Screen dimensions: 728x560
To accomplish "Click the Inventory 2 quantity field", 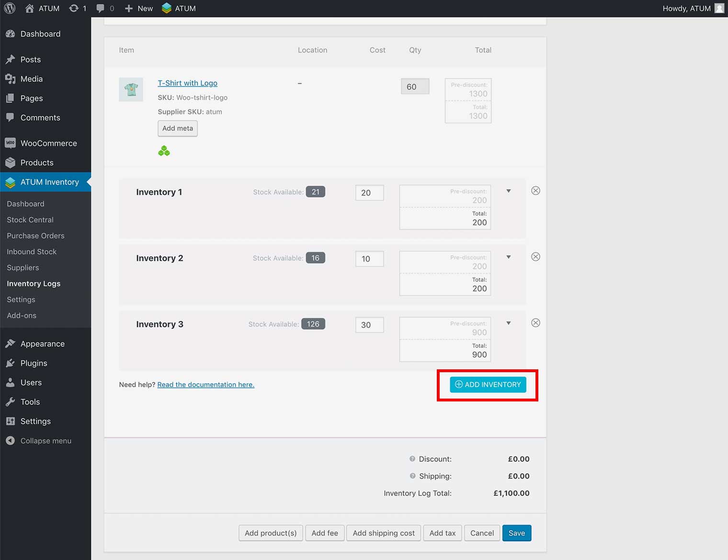I will (x=369, y=259).
